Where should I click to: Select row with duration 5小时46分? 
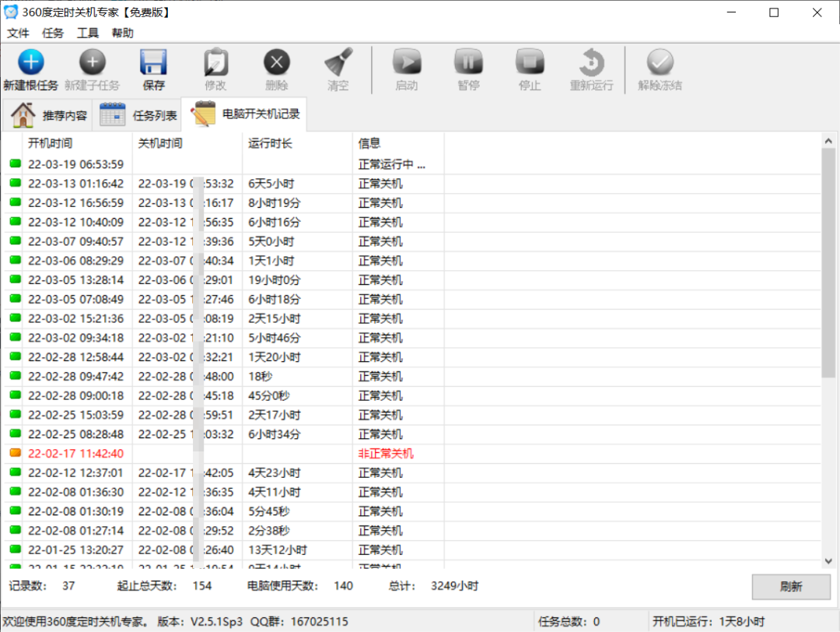(x=275, y=338)
